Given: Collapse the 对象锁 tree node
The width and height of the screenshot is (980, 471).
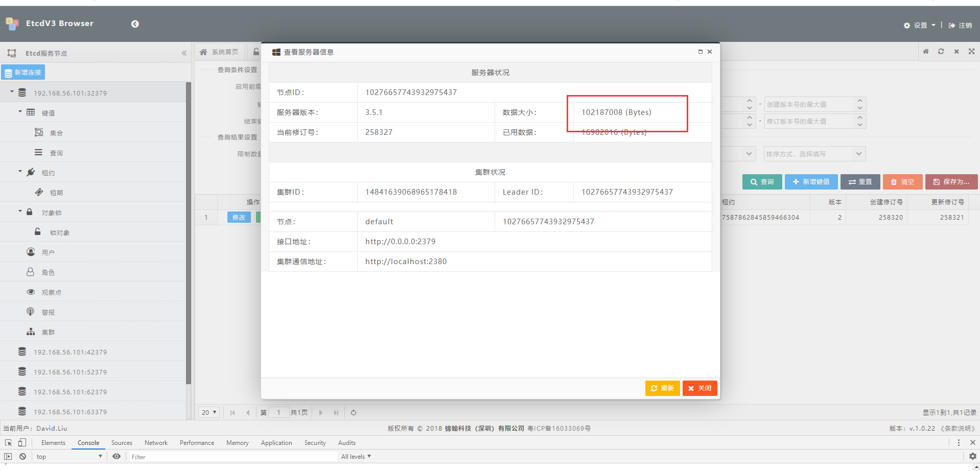Looking at the screenshot, I should tap(20, 211).
